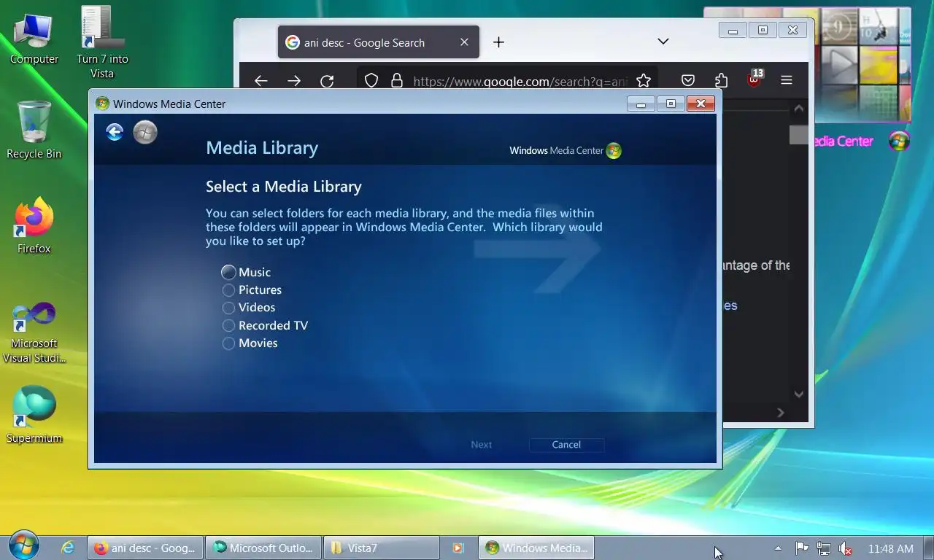Select the ani desc Google Search tab
The width and height of the screenshot is (934, 560).
coord(378,42)
